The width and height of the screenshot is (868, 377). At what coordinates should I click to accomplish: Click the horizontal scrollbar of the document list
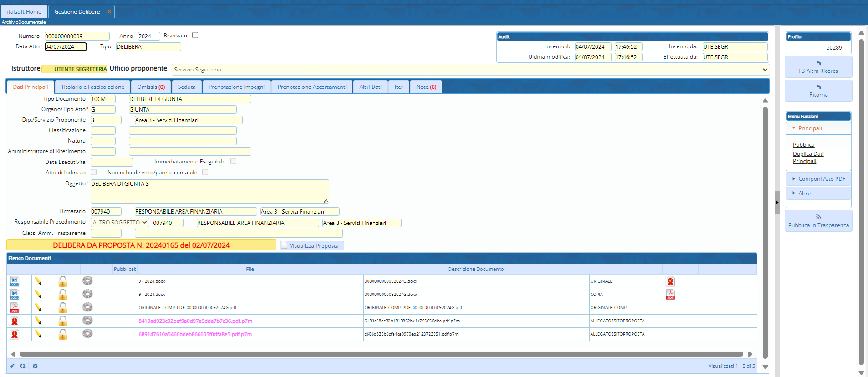pyautogui.click(x=381, y=354)
